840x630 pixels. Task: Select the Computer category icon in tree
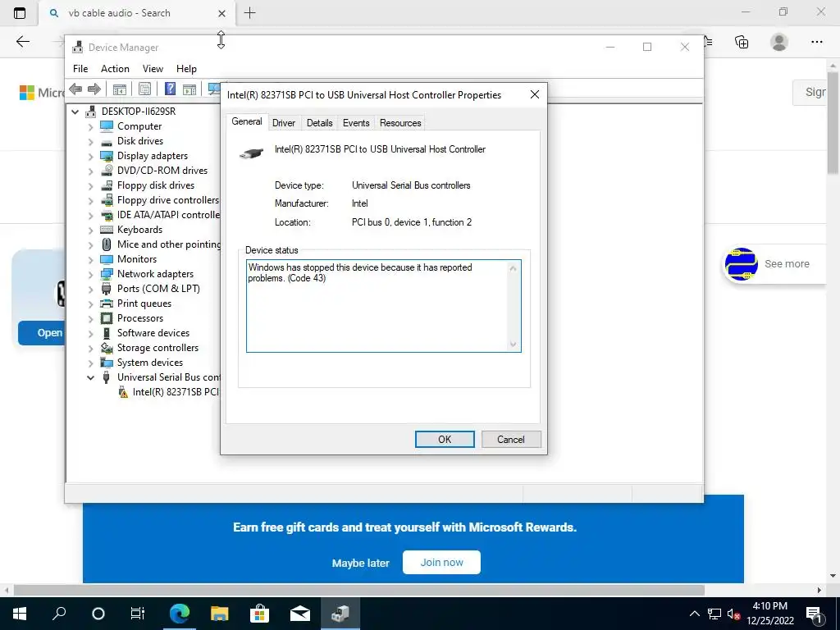[107, 126]
